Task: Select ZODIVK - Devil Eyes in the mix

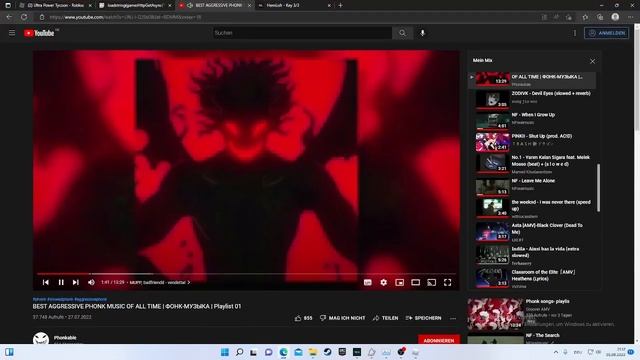Action: (x=532, y=99)
